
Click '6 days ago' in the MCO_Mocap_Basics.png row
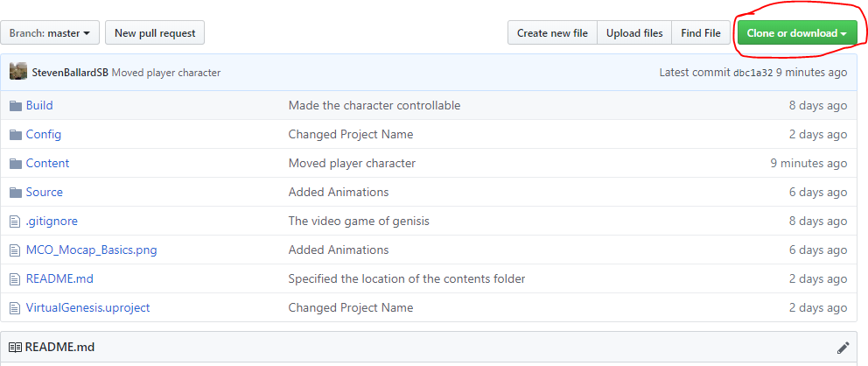coord(818,250)
